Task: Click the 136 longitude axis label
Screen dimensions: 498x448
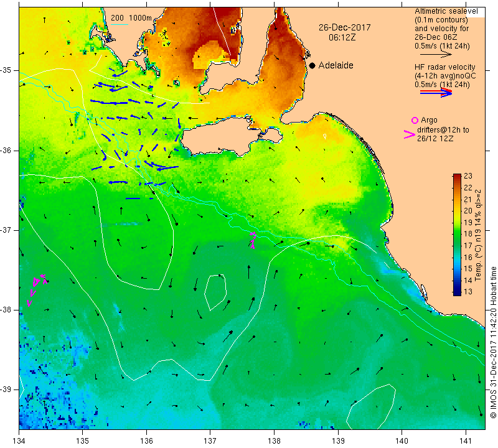Action: pos(146,441)
